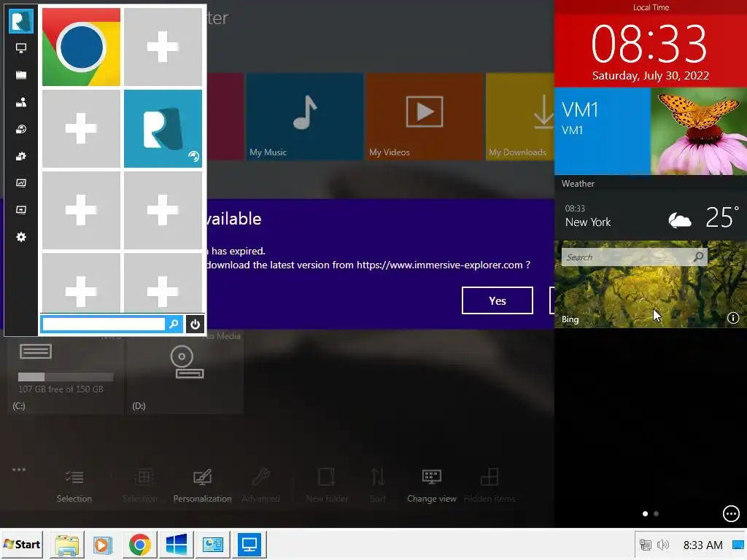This screenshot has height=560, width=747.
Task: Click the Bing search magnifier icon
Action: [x=698, y=257]
